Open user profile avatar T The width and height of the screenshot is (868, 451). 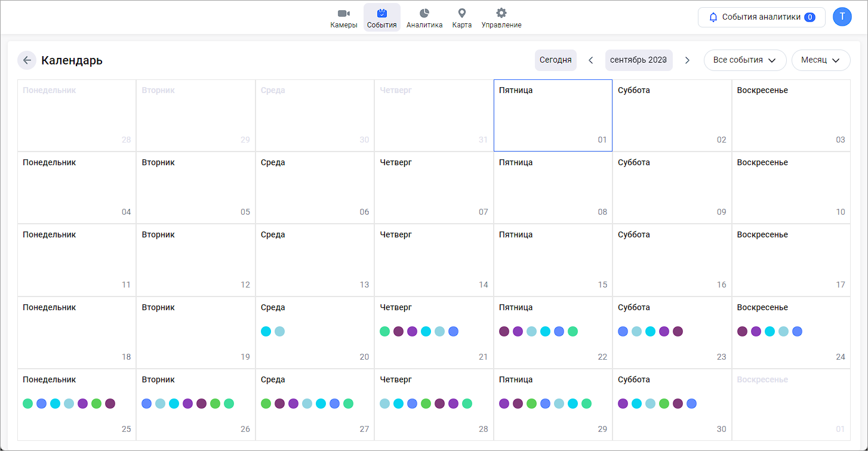tap(842, 17)
